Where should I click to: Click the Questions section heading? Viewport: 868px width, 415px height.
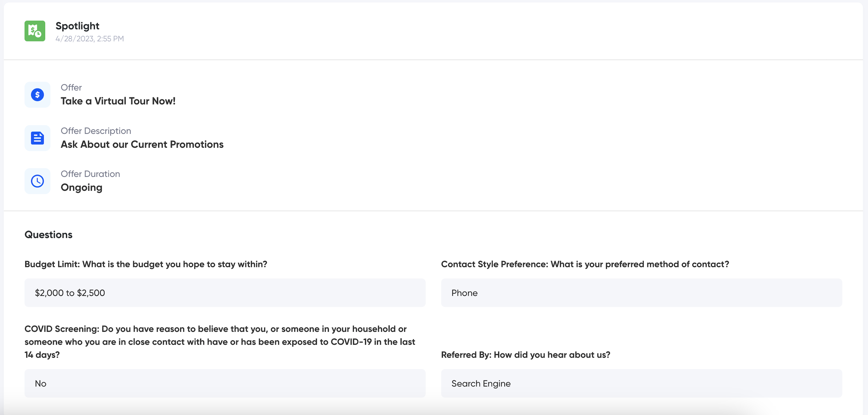click(48, 235)
